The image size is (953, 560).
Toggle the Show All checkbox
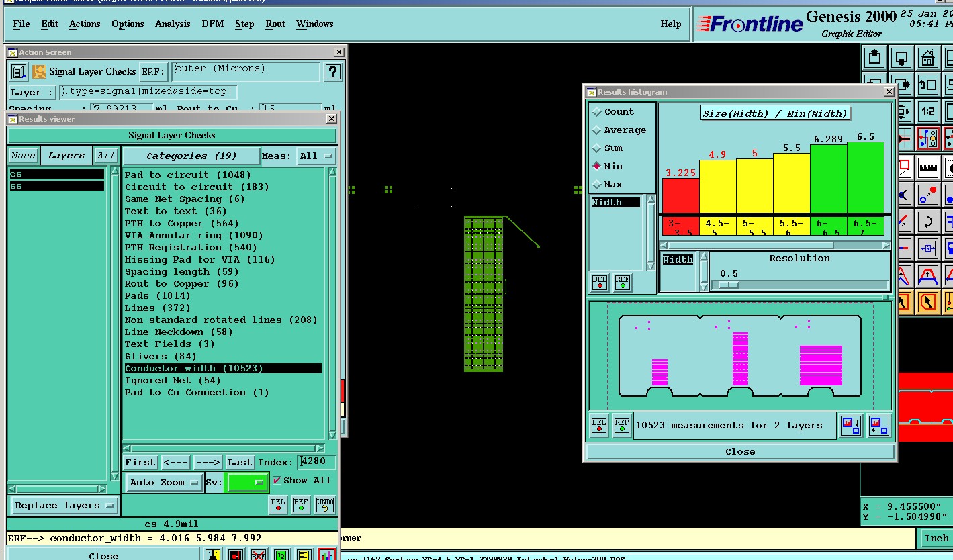277,481
